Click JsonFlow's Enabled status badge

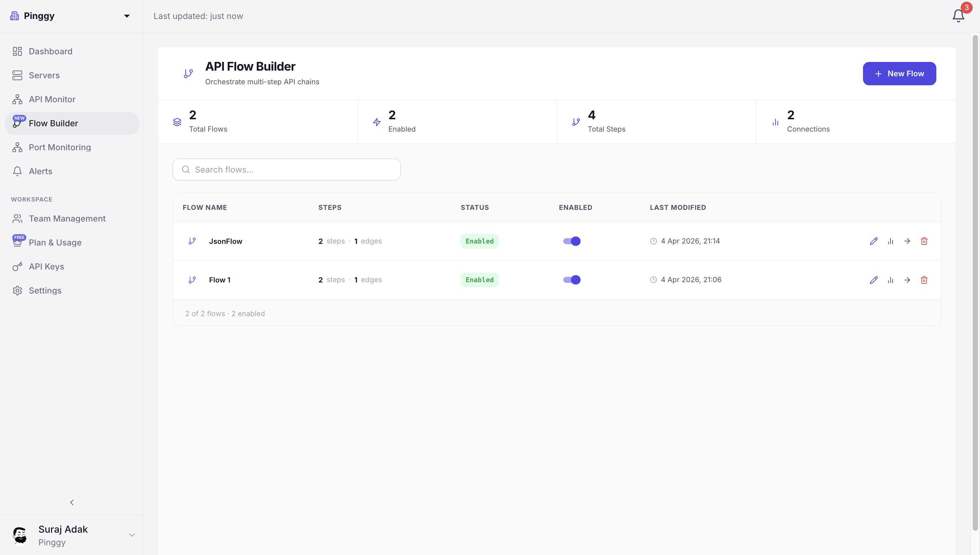pyautogui.click(x=479, y=241)
